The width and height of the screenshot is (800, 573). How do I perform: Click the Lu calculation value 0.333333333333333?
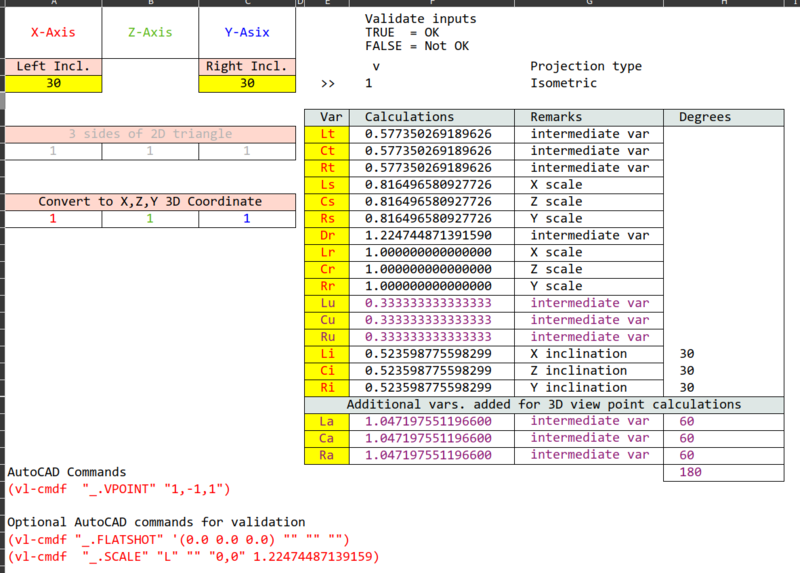pos(432,303)
